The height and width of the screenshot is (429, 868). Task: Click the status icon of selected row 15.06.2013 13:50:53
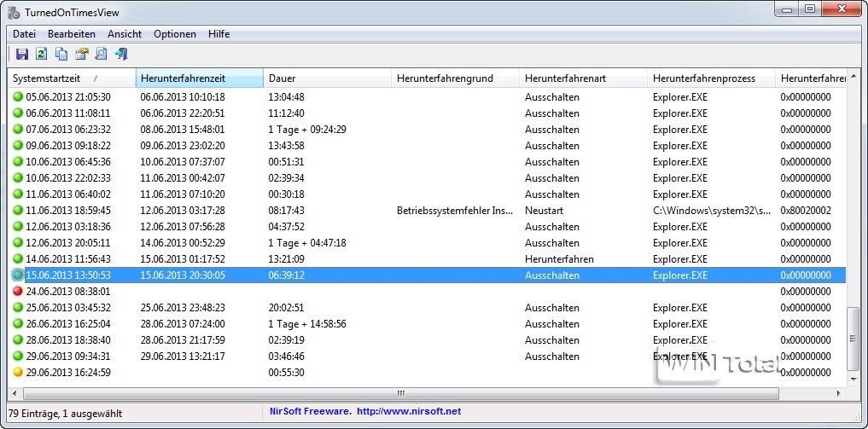(x=18, y=275)
